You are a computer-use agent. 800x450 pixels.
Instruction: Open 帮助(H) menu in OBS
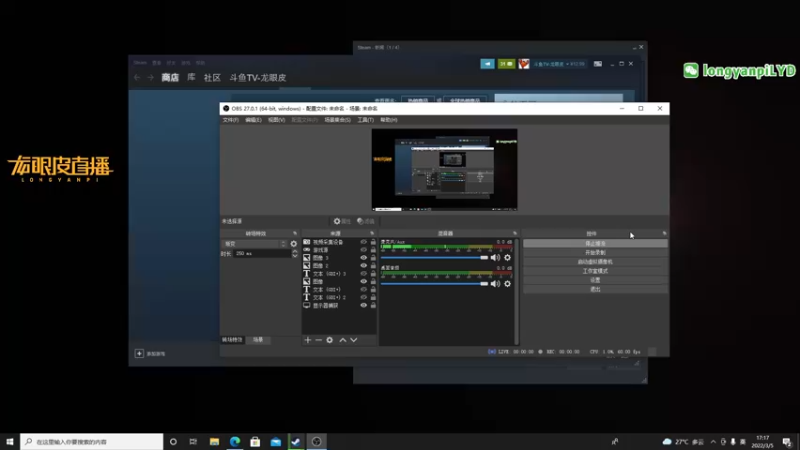(x=388, y=120)
